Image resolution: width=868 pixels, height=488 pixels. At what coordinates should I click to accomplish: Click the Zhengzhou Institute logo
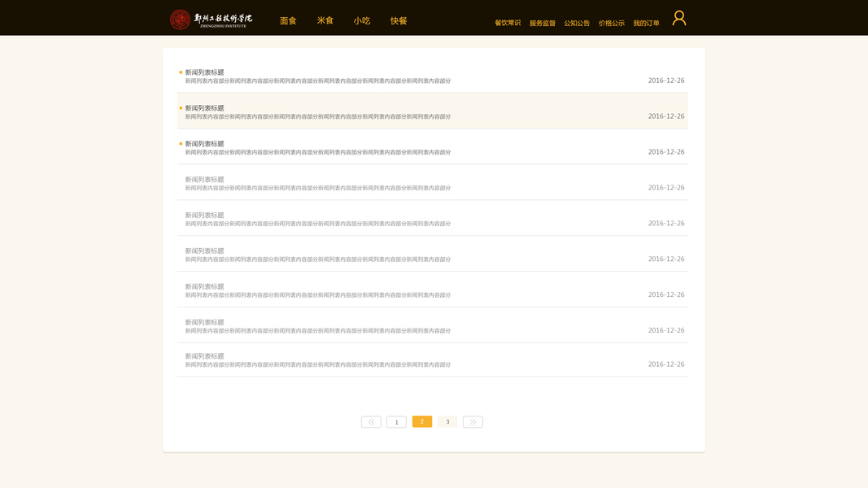[x=211, y=20]
